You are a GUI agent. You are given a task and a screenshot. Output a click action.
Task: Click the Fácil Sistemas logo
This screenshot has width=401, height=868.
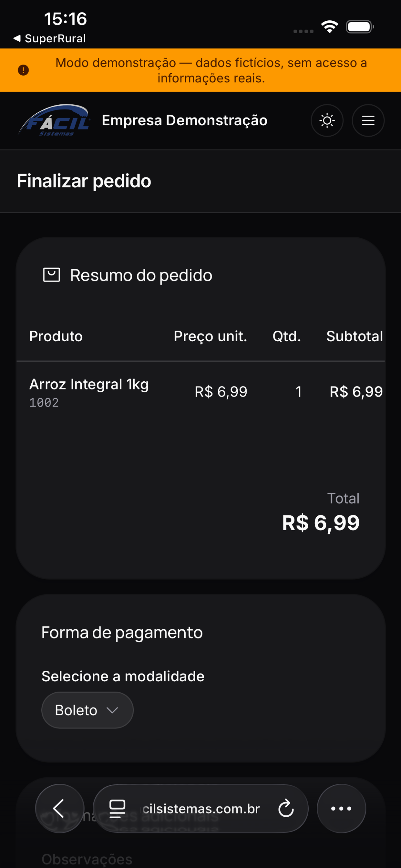54,120
